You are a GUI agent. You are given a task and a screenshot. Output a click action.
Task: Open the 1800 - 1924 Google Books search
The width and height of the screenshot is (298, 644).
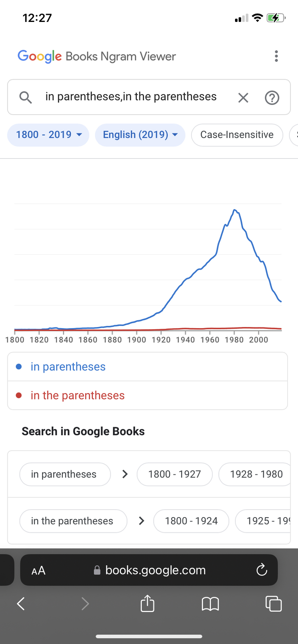(x=191, y=521)
